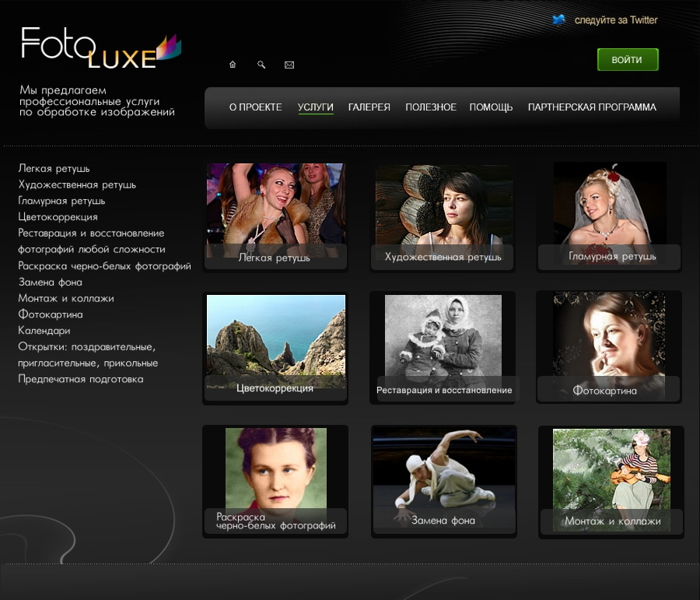Select the Услуги menu item
700x600 pixels.
[315, 107]
